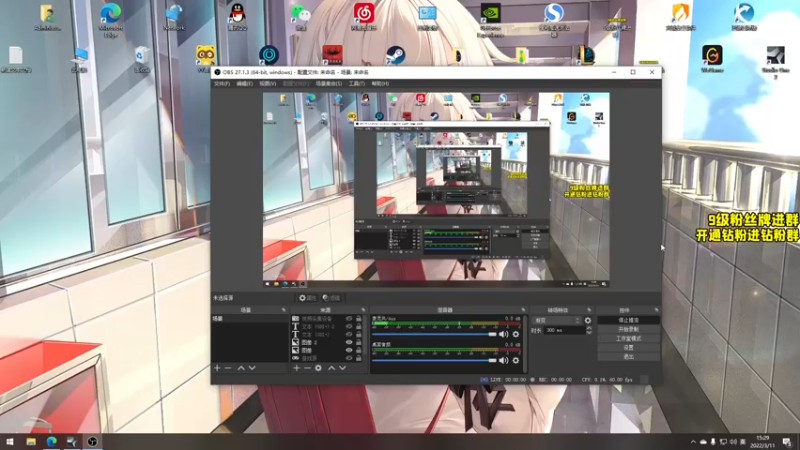Open the NetEase Cloud Music desktop icon
This screenshot has height=450, width=800.
tap(364, 16)
